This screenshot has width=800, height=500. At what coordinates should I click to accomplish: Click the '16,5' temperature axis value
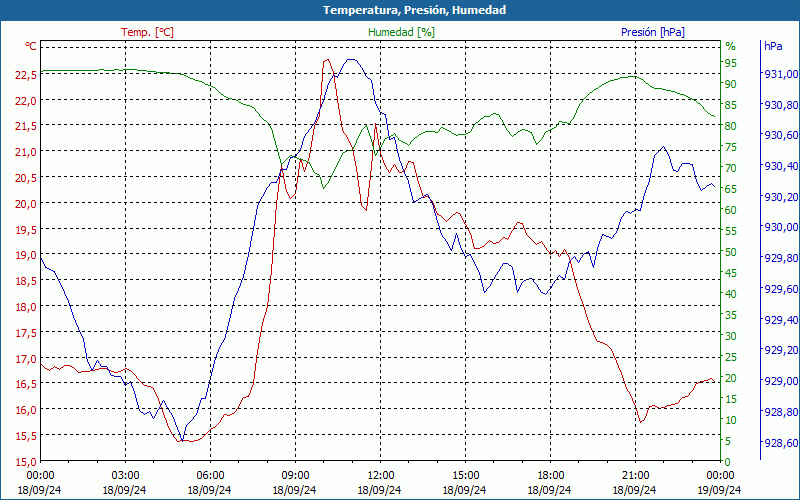coord(26,384)
